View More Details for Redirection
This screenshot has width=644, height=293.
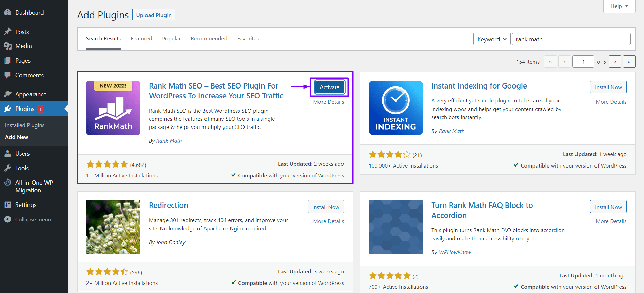329,221
